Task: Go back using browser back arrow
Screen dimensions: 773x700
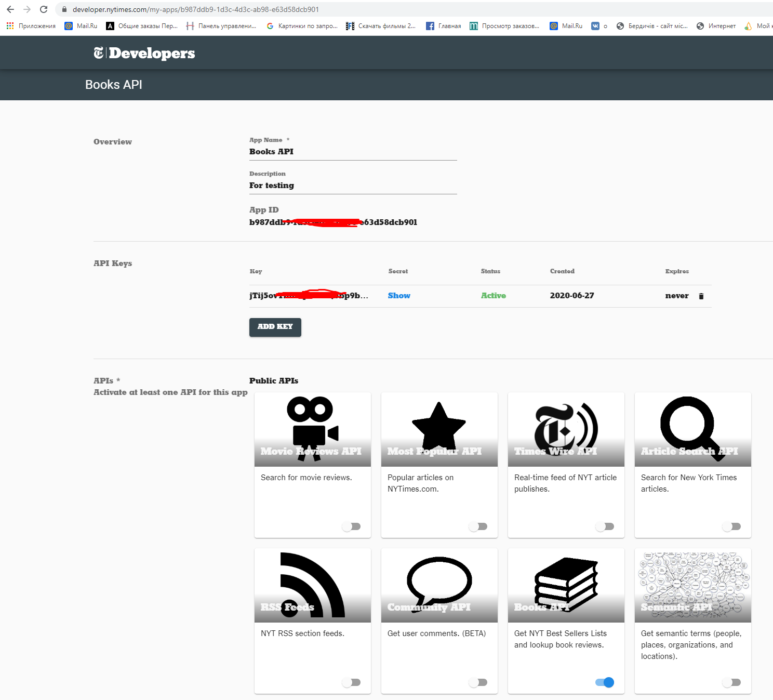Action: point(10,9)
